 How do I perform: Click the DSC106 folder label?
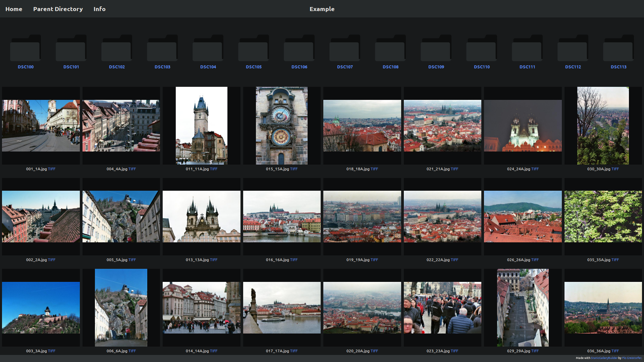tap(299, 67)
